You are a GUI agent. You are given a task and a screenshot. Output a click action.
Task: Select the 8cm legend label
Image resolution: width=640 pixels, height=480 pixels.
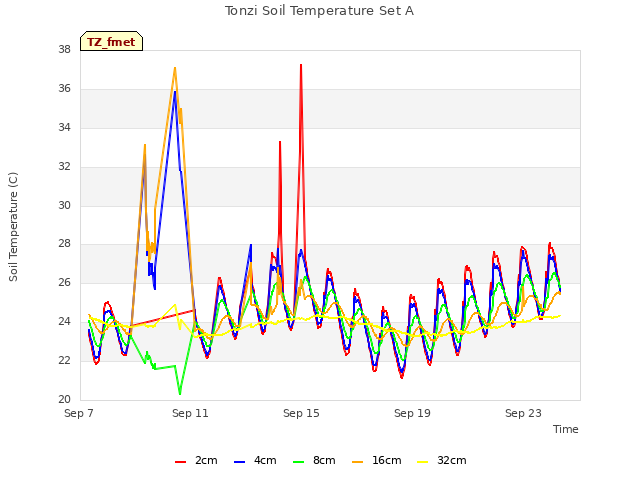coord(324,460)
